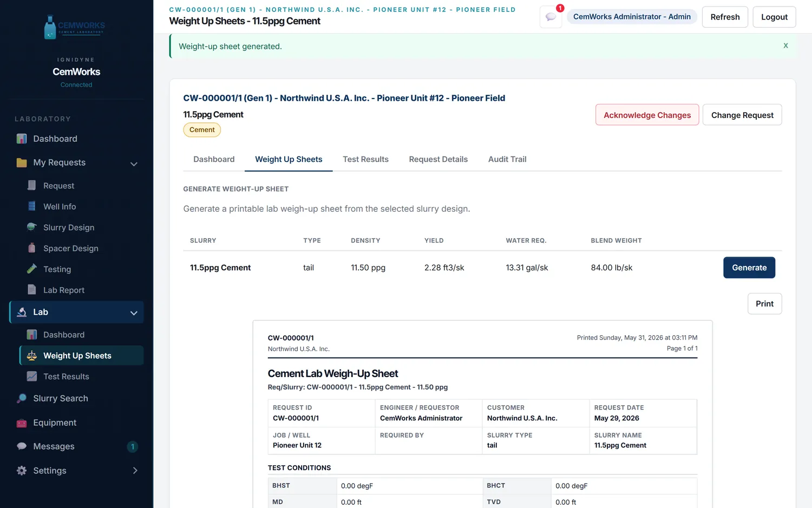Click the Lab sub-Dashboard chart icon
This screenshot has width=812, height=508.
tap(32, 335)
